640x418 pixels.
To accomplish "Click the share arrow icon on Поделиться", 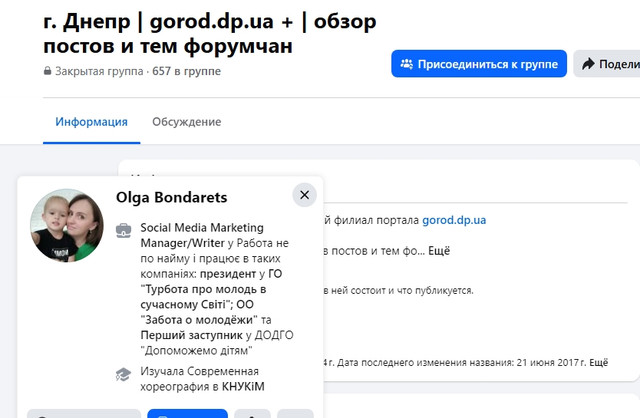I will [588, 64].
